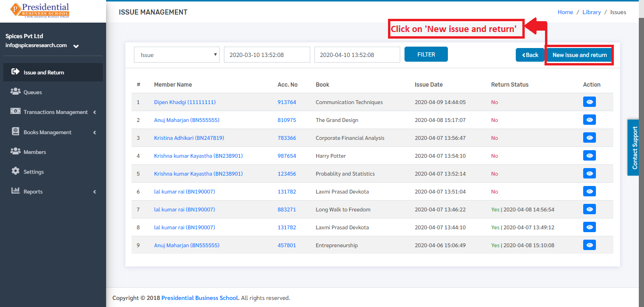Open the Issue type dropdown
644x307 pixels.
[177, 55]
